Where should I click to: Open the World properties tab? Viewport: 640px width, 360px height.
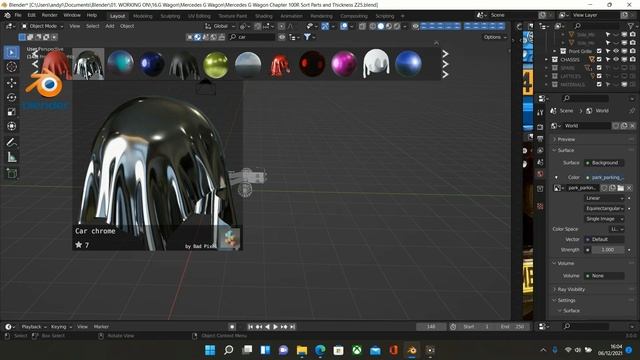(x=540, y=174)
